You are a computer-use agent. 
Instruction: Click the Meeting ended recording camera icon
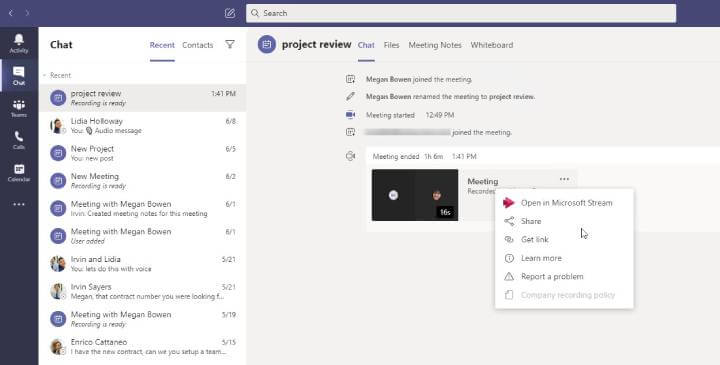(x=350, y=157)
